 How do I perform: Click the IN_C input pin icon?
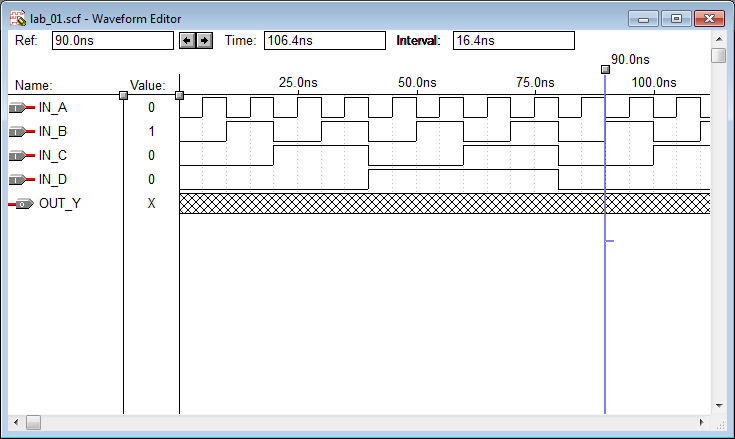tap(22, 156)
